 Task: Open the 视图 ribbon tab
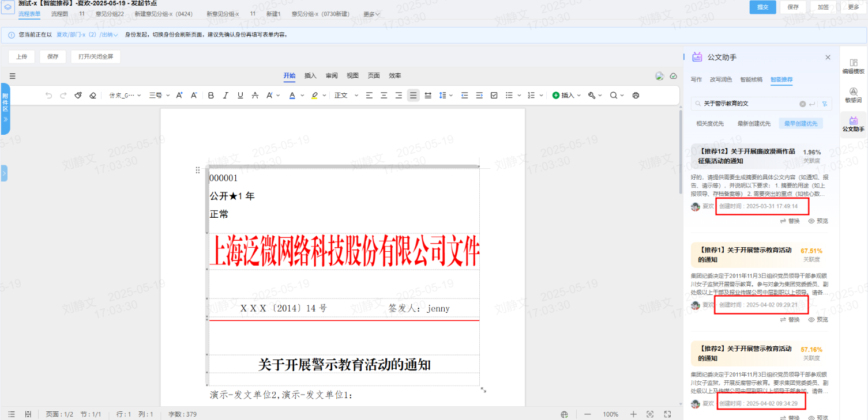click(x=352, y=75)
